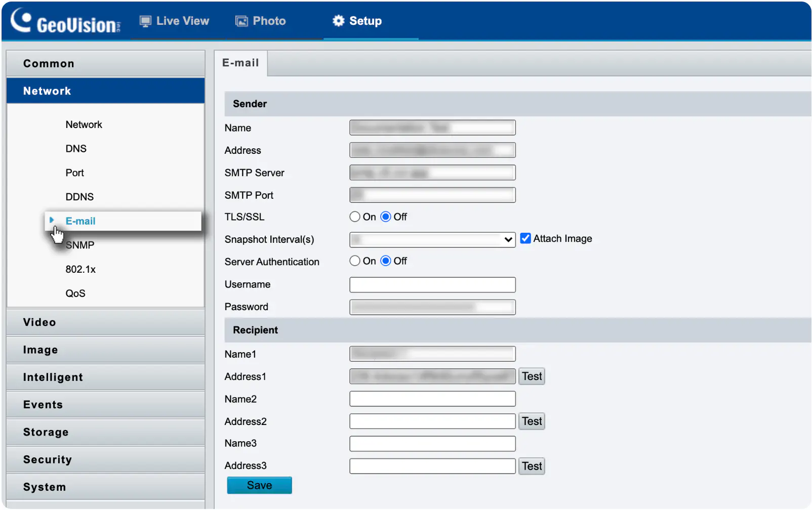Toggle the Attach Image checkbox
This screenshot has width=812, height=510.
[525, 238]
